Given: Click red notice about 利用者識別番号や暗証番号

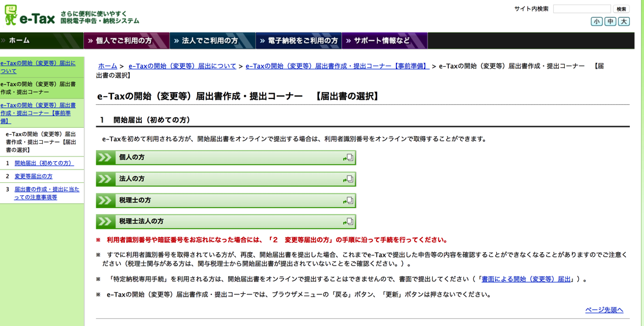Looking at the screenshot, I should 272,240.
